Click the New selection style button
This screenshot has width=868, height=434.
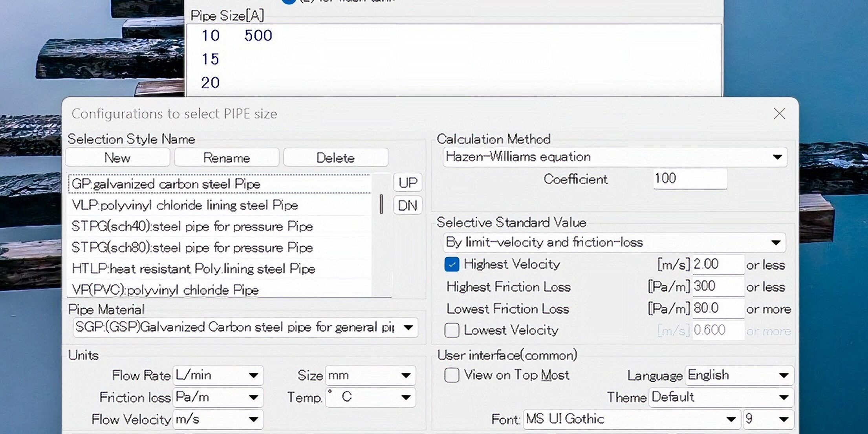[x=117, y=158]
